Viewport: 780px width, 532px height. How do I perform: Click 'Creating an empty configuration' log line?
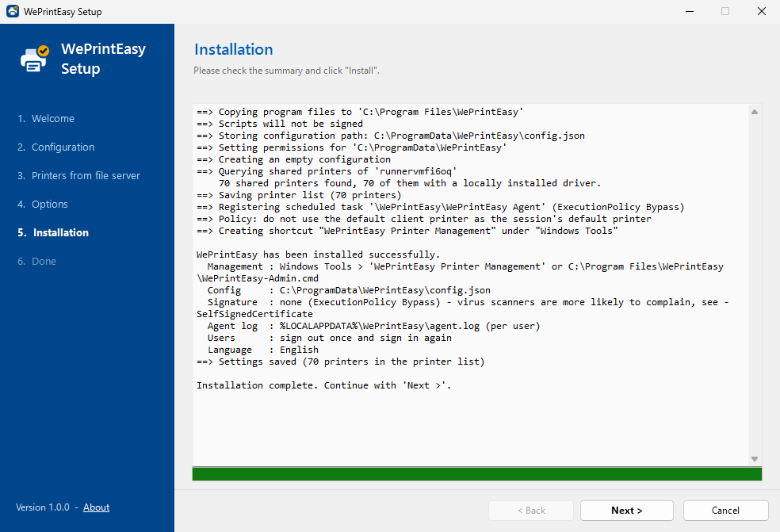click(293, 159)
